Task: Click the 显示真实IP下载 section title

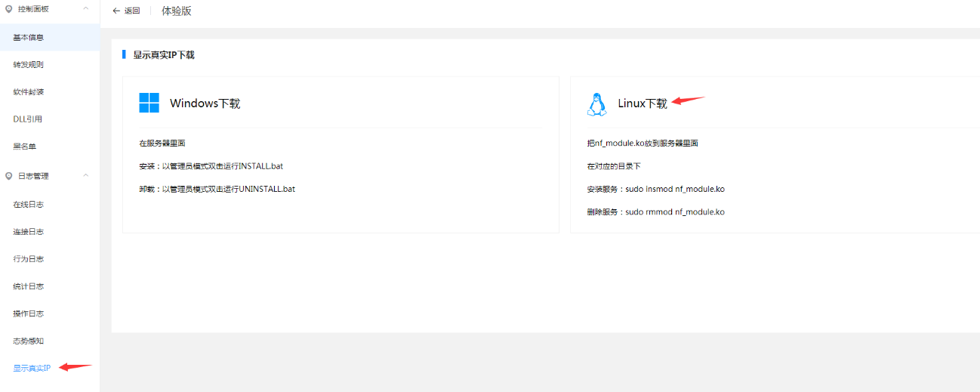Action: tap(164, 55)
